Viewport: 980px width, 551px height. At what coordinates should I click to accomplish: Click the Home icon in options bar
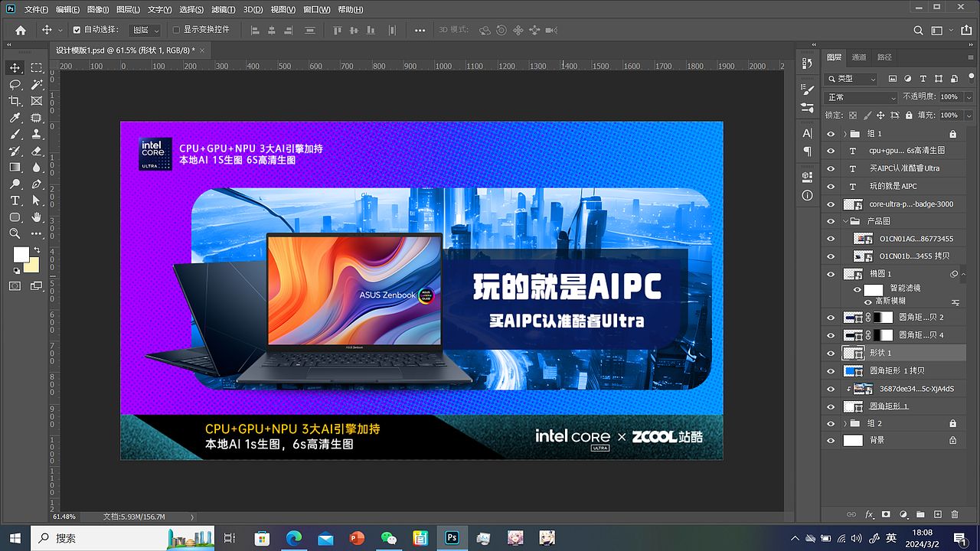pos(21,30)
